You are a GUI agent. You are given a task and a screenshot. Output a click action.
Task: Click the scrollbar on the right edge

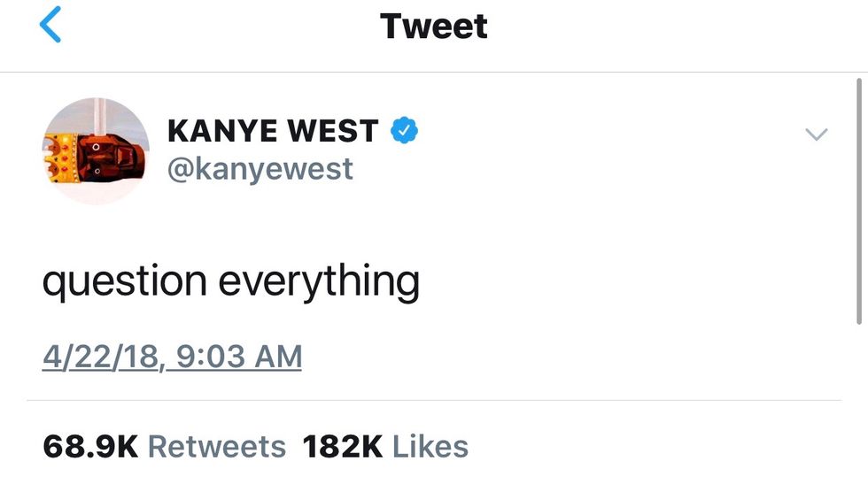(858, 201)
